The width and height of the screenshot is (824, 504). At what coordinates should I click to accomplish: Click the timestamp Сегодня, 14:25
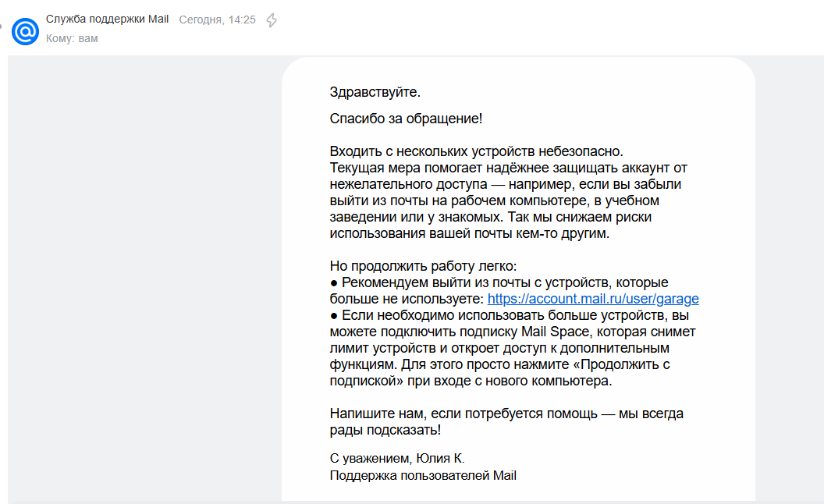tap(217, 20)
